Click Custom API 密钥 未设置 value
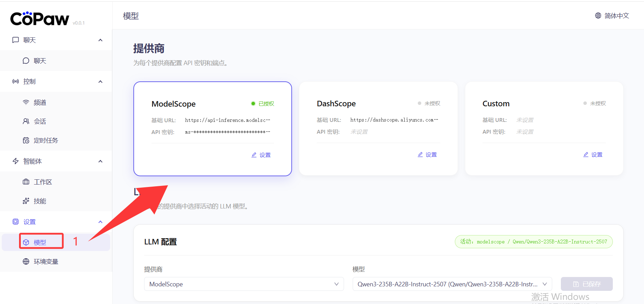Viewport: 644px width, 304px height. coord(525,132)
